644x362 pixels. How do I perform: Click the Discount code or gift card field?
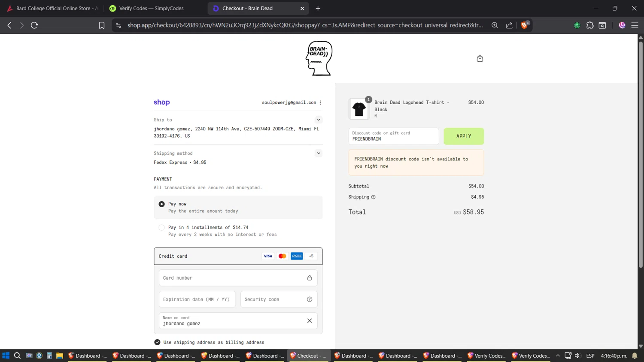pyautogui.click(x=394, y=136)
